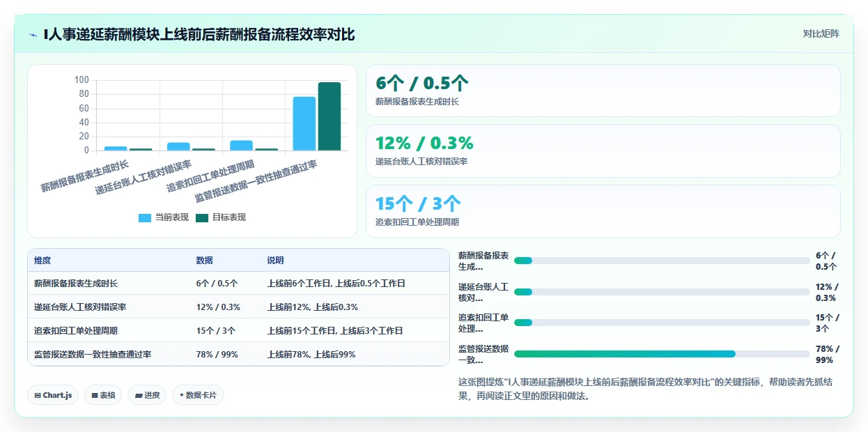
Task: Click the Chart.js tag icon
Action: click(x=38, y=395)
